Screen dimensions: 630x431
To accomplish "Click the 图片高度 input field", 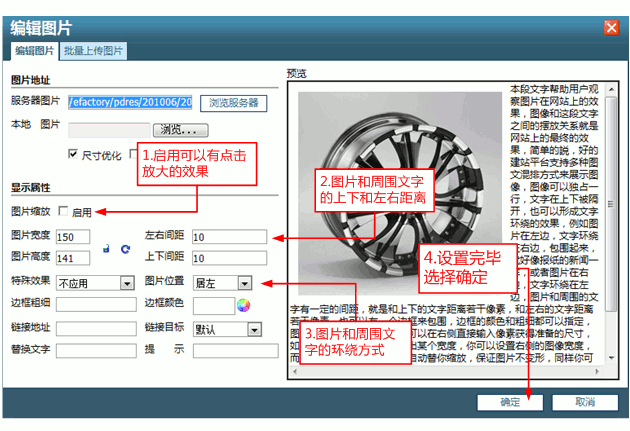I will (x=76, y=259).
